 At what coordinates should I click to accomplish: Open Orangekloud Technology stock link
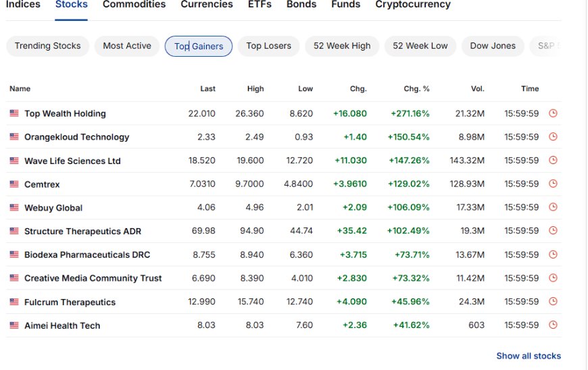(x=76, y=137)
